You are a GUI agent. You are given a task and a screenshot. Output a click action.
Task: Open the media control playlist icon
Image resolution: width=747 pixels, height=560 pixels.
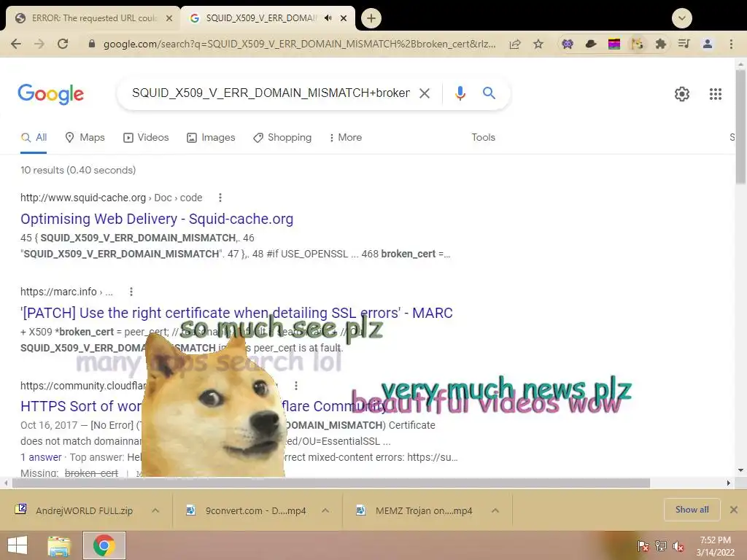click(x=684, y=44)
